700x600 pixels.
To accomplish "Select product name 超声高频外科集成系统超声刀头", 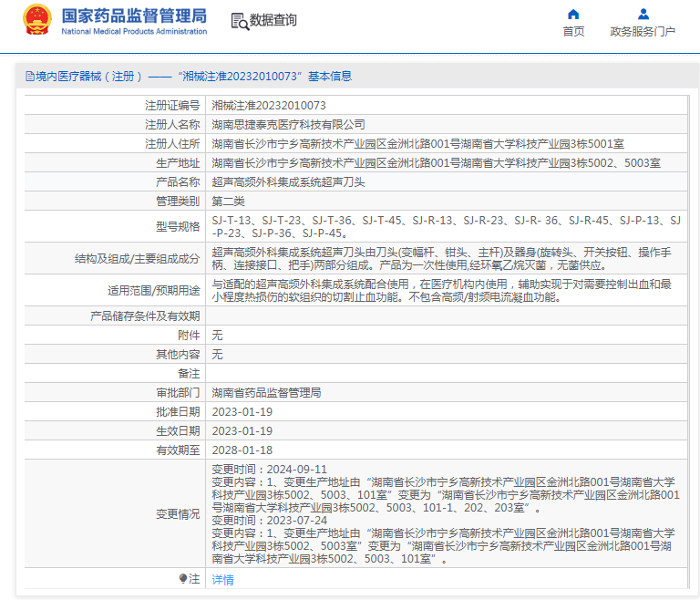I will point(288,182).
